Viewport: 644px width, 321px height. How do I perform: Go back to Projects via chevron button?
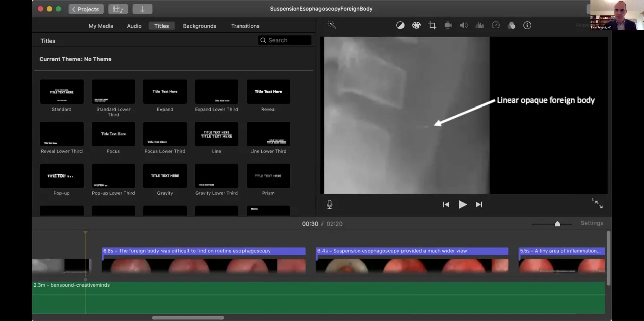coord(86,9)
